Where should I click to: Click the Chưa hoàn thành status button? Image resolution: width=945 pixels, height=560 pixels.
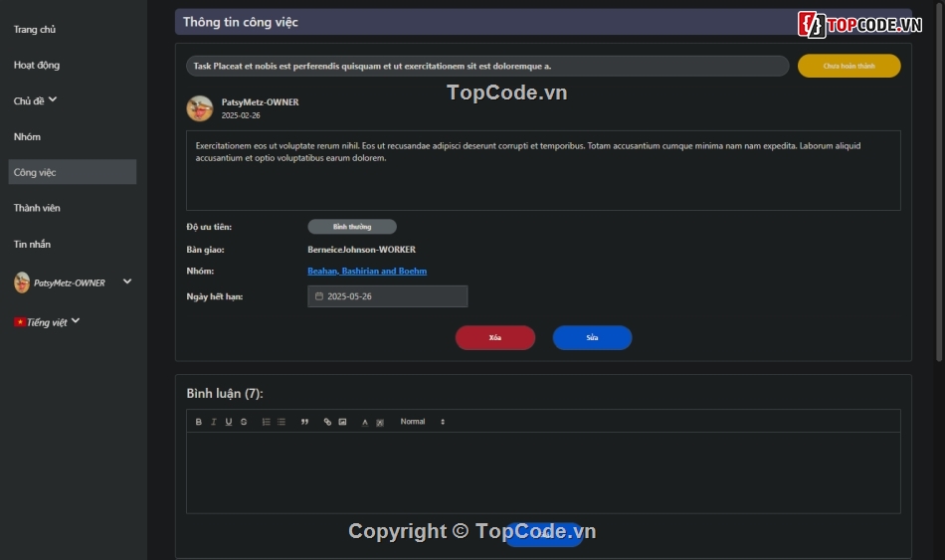click(850, 66)
